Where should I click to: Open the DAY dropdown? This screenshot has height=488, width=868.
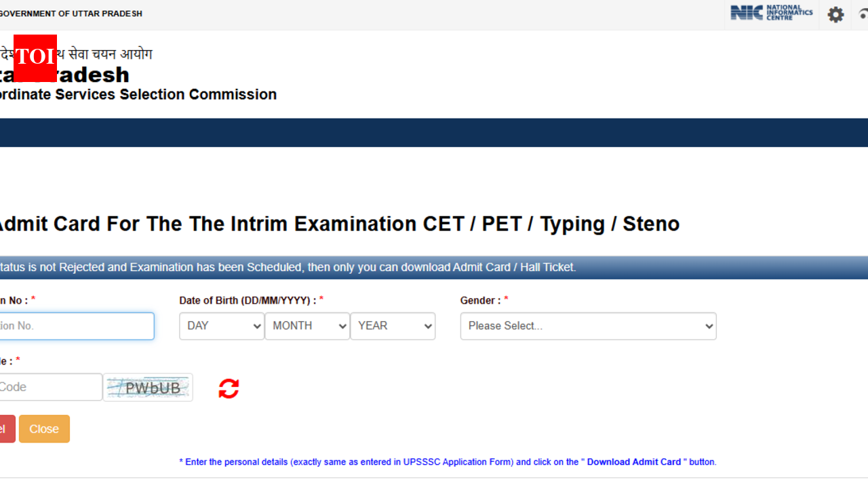pyautogui.click(x=222, y=326)
